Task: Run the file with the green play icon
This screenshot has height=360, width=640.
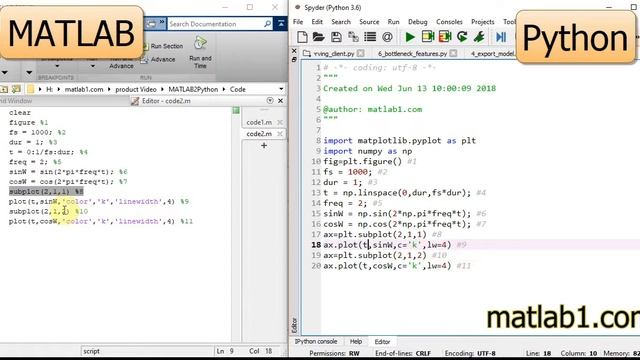Action: (x=410, y=37)
